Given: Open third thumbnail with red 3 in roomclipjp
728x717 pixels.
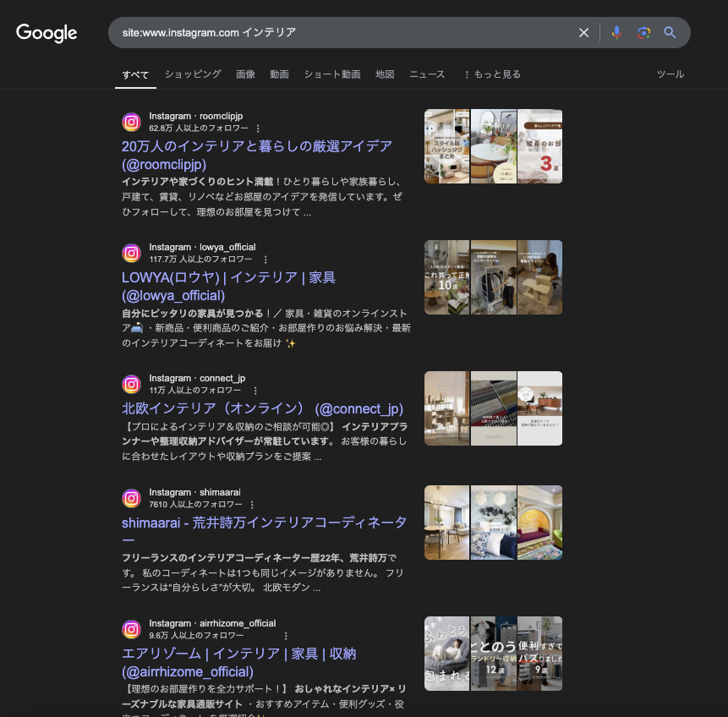Looking at the screenshot, I should (540, 146).
